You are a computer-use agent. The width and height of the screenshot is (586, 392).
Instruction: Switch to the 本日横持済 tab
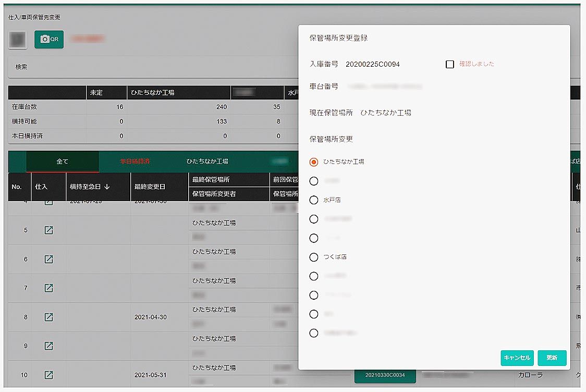coord(135,162)
